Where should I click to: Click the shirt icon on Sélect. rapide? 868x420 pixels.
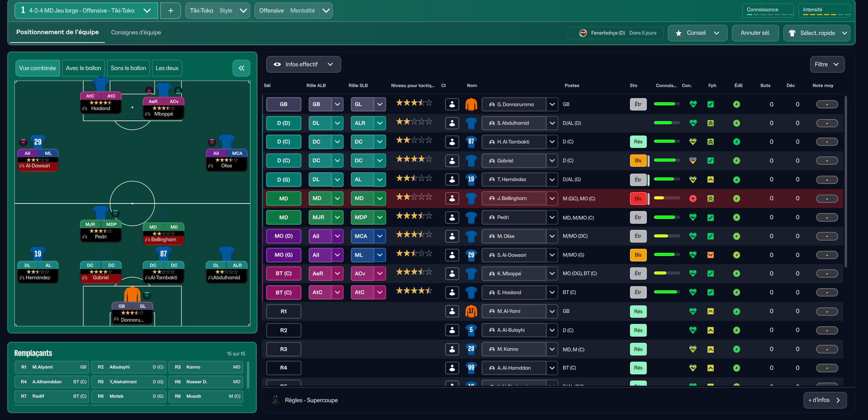click(792, 33)
